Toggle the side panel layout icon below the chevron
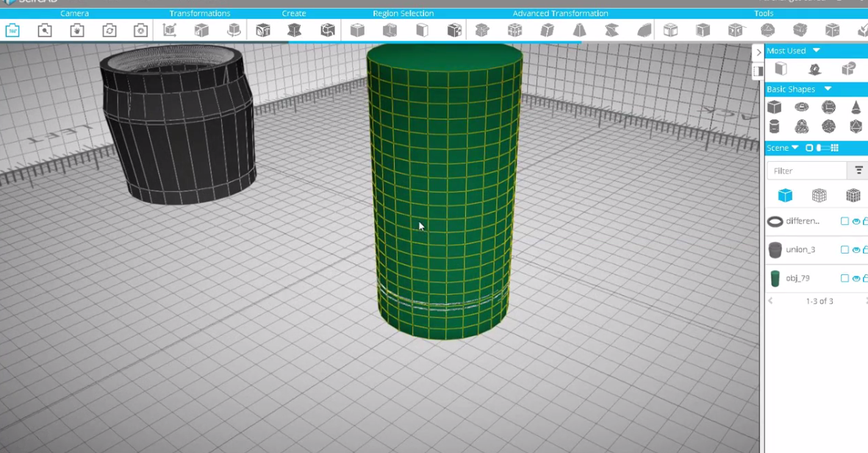Screen dimensions: 868x453 point(758,71)
